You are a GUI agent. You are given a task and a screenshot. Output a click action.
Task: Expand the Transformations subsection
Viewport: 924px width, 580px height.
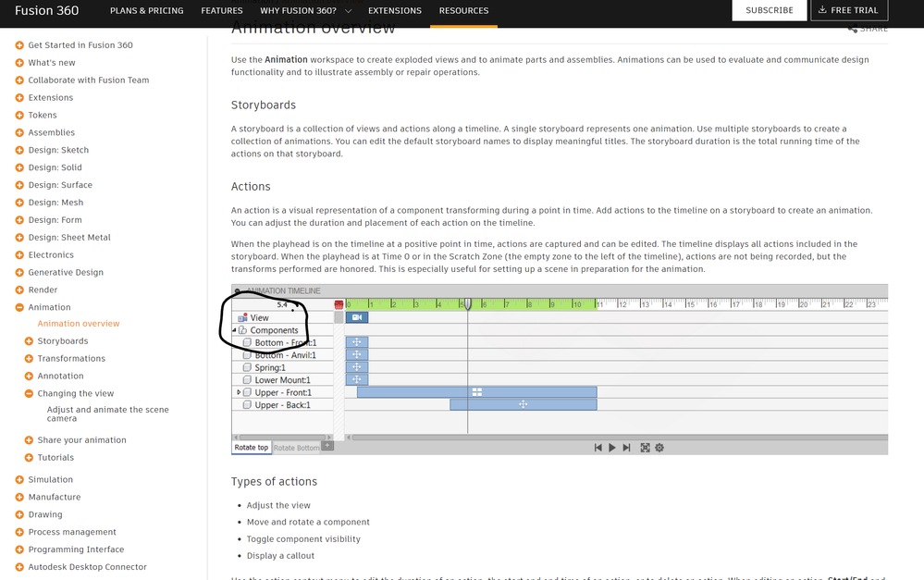click(29, 358)
